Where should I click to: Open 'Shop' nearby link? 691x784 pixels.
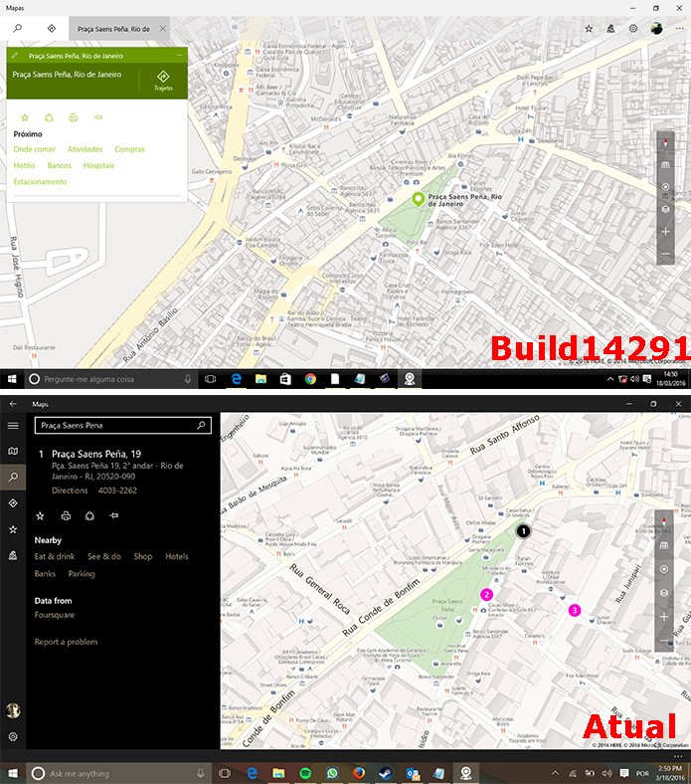[x=143, y=556]
